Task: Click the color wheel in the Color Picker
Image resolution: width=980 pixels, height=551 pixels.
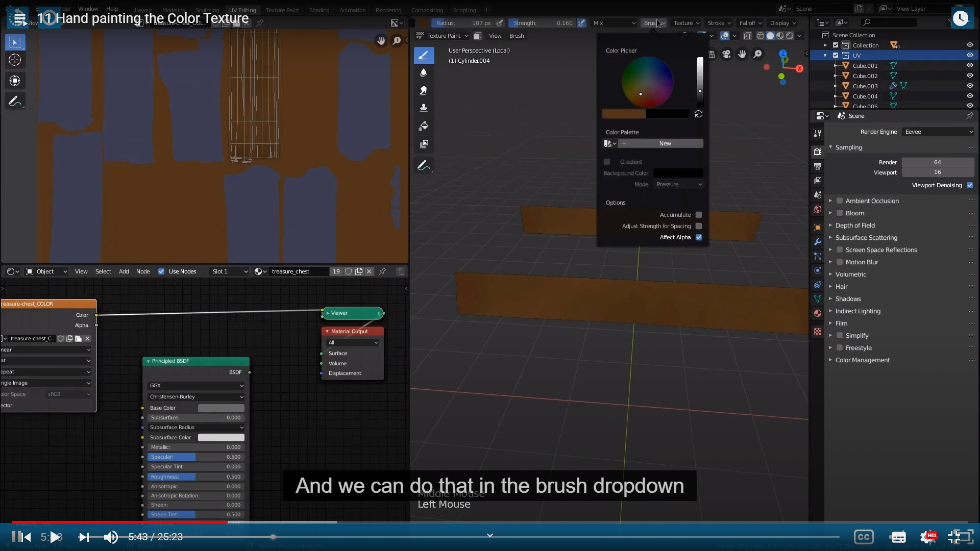Action: point(647,82)
